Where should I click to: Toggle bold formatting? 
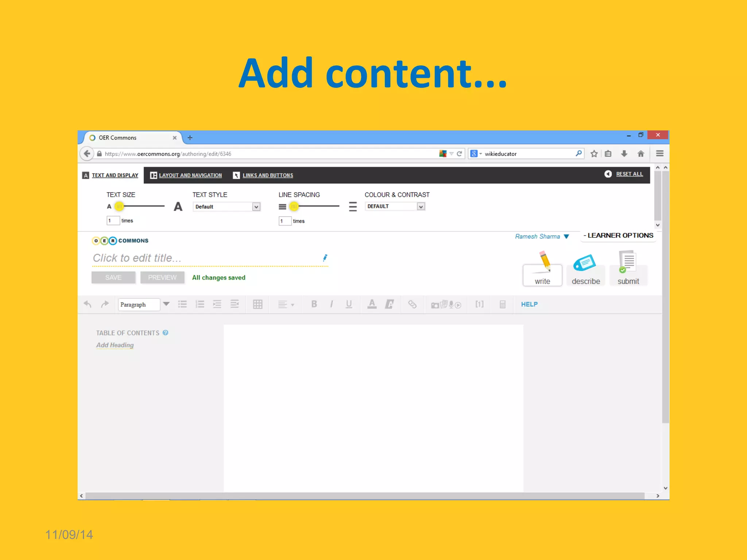[314, 304]
